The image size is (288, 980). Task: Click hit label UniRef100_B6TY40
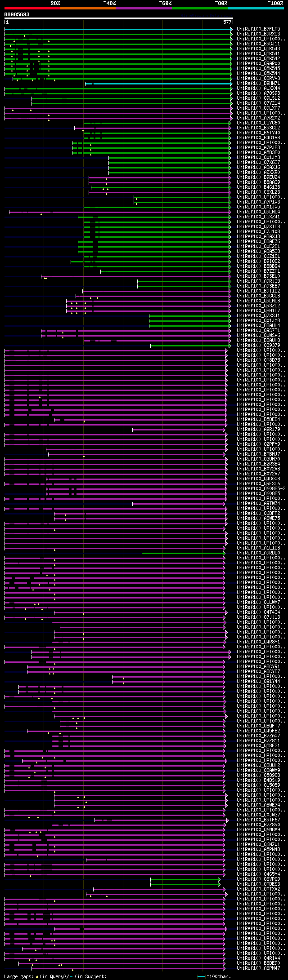(258, 133)
